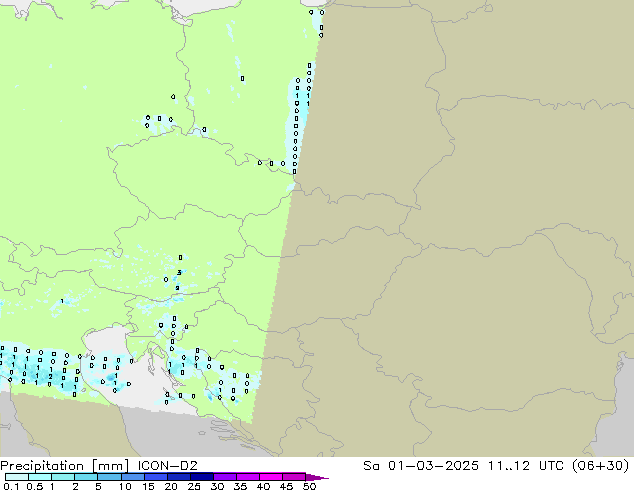The width and height of the screenshot is (634, 490).
Task: Click the 'UTC' label
Action: point(552,466)
